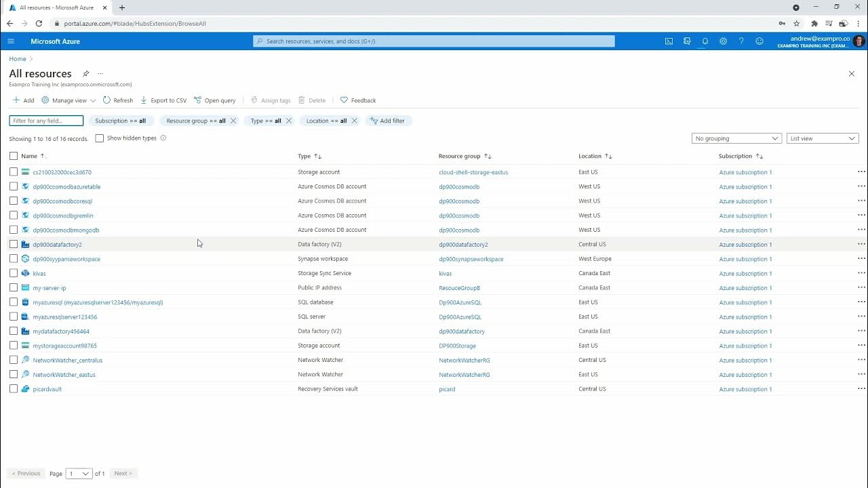The height and width of the screenshot is (488, 868).
Task: Select checkbox for dp900cosmodbgremlin
Action: click(14, 216)
